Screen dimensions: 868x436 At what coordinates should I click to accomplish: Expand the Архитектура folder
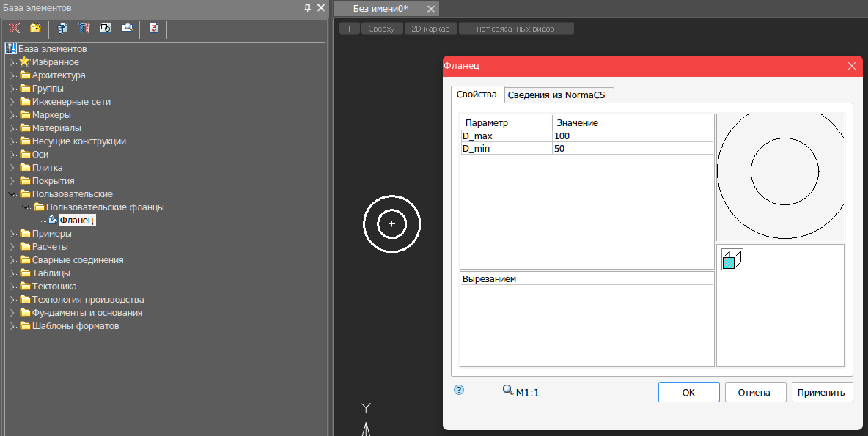[12, 75]
